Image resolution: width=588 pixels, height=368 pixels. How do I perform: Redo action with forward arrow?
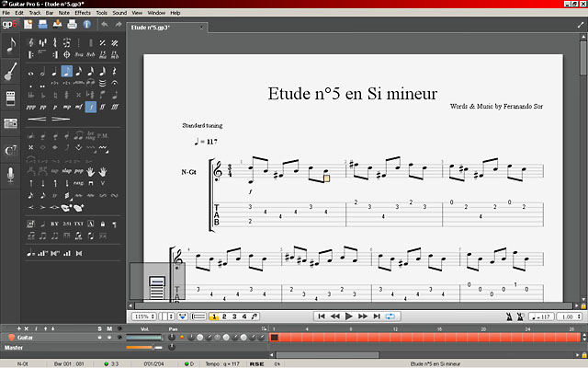click(x=119, y=25)
